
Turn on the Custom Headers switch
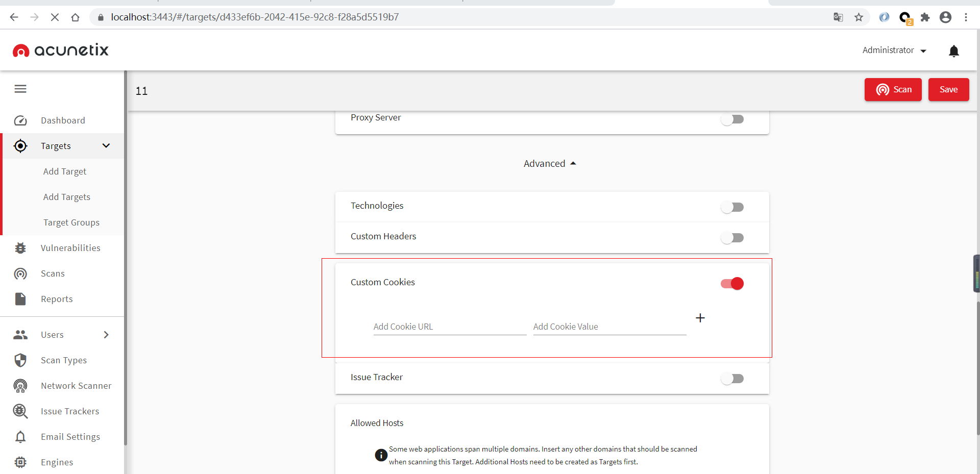pos(732,238)
